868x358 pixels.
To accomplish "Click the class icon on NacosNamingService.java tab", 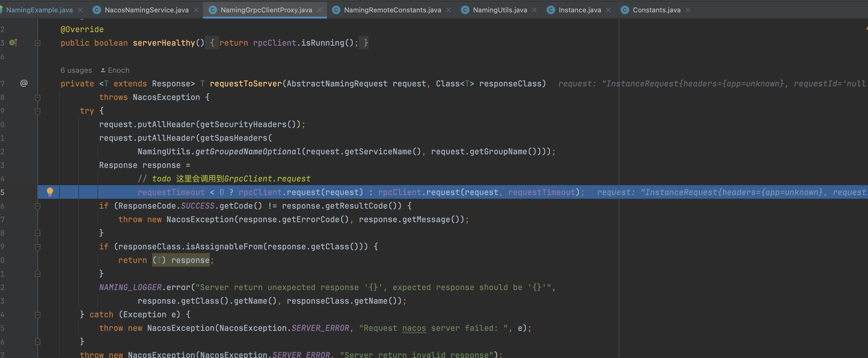I will 97,10.
